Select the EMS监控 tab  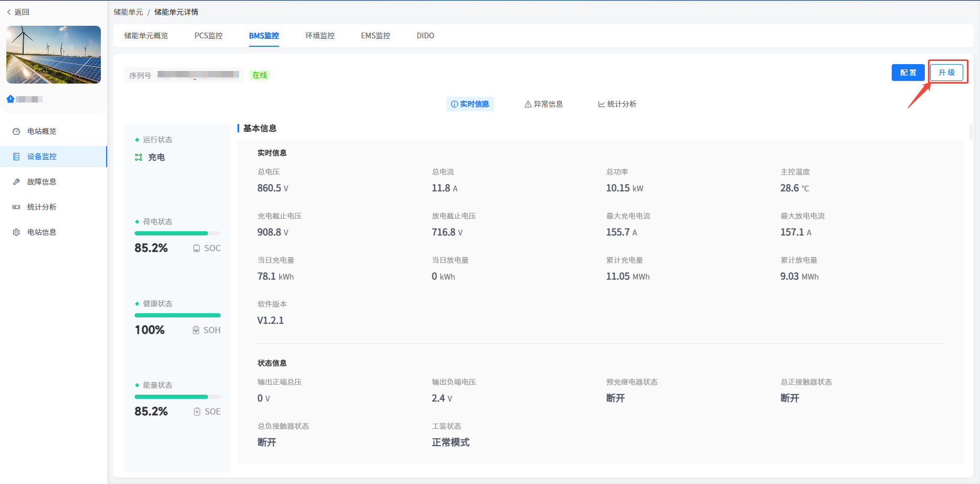coord(375,36)
